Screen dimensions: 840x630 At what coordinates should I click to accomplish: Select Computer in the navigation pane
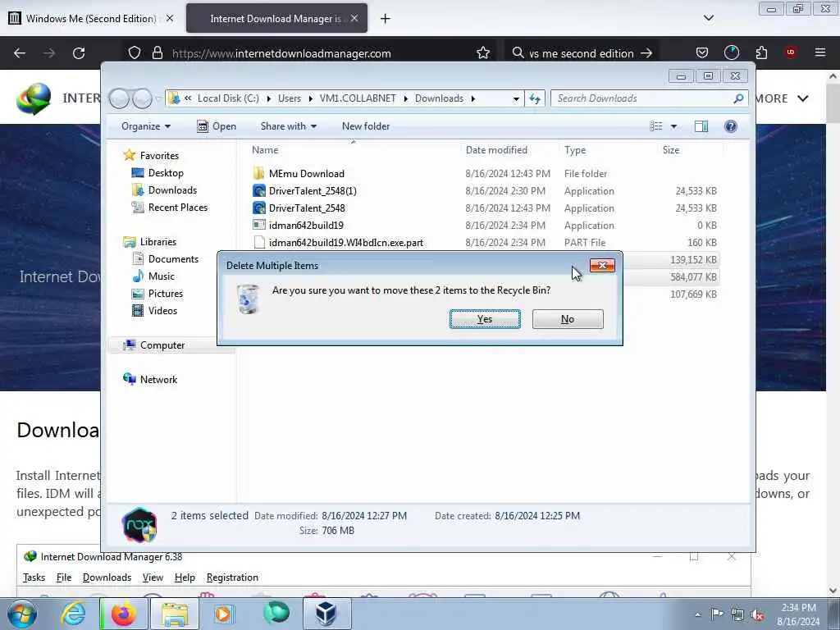[162, 345]
